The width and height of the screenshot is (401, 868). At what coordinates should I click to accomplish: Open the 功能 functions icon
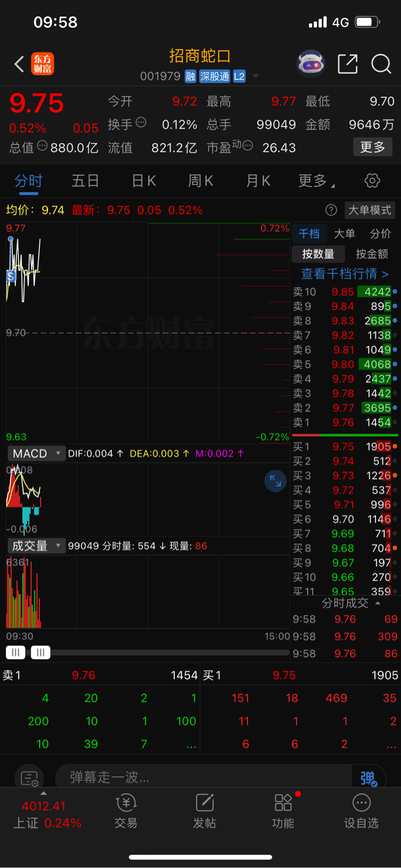pyautogui.click(x=283, y=811)
